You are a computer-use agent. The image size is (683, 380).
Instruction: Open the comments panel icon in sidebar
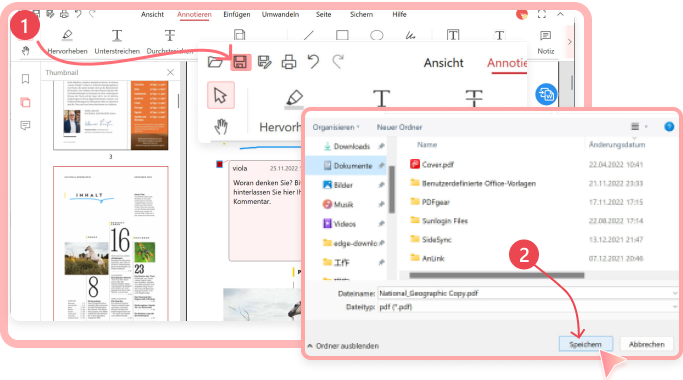(x=25, y=126)
